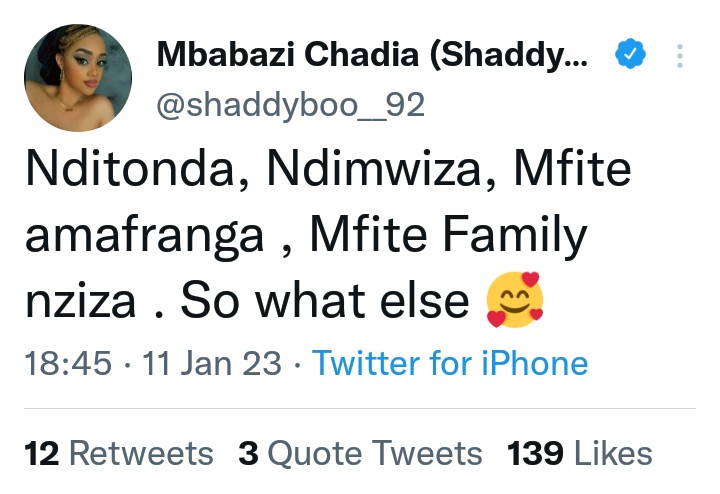This screenshot has height=494, width=720.
Task: View the 3 Quote Tweets
Action: pyautogui.click(x=360, y=453)
